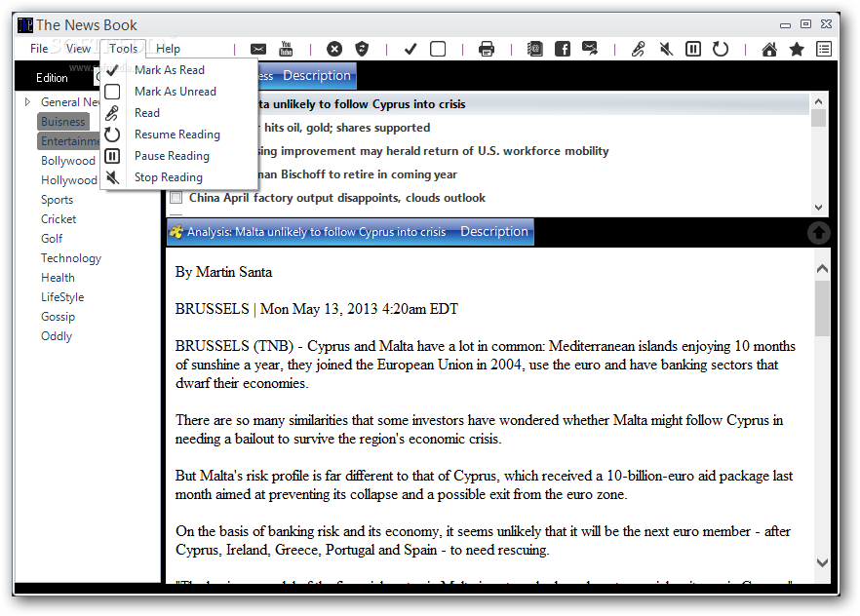Viewport: 860px width, 616px height.
Task: Click the article pane scroll-down arrow
Action: pyautogui.click(x=822, y=562)
